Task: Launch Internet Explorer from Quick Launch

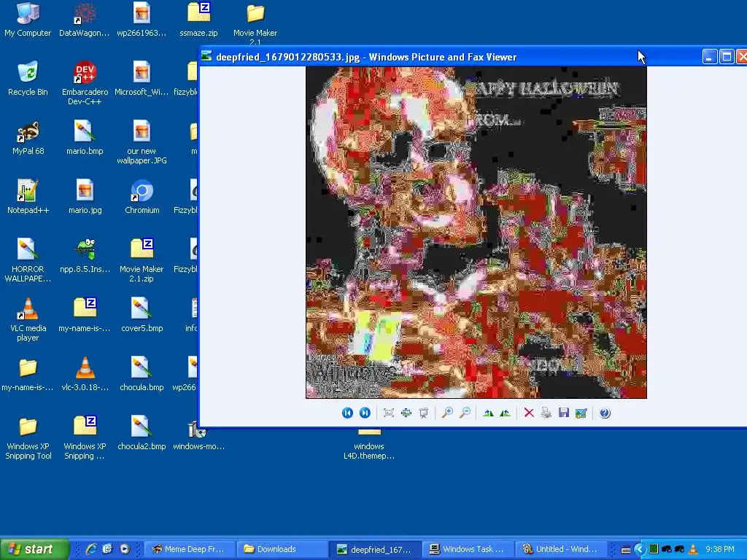Action: click(91, 549)
